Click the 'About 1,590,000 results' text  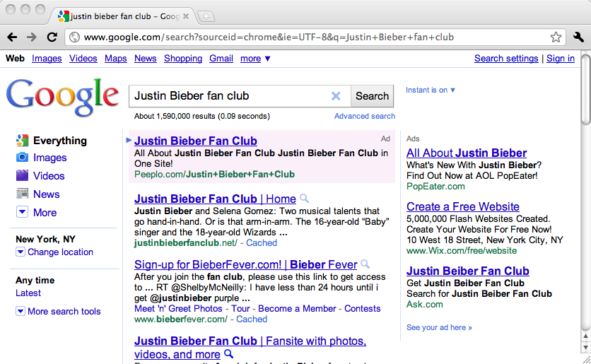tap(202, 116)
